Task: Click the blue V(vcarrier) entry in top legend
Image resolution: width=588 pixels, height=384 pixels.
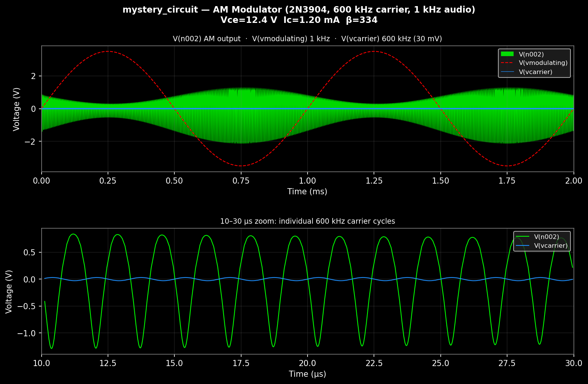Action: [x=527, y=72]
